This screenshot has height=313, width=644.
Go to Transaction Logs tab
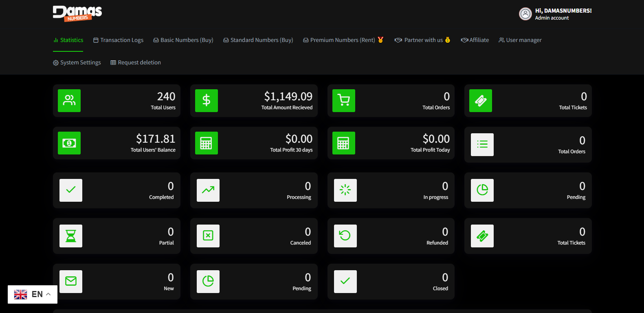(118, 40)
